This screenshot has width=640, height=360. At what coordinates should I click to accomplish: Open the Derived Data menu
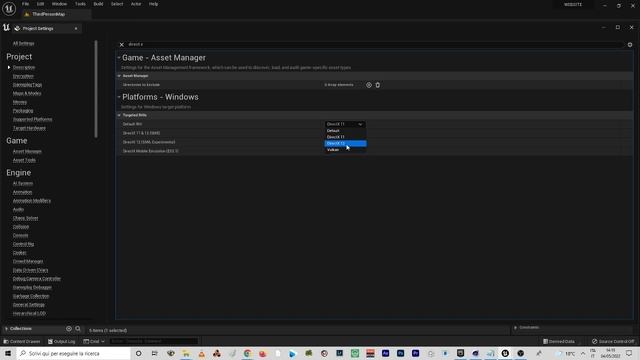coord(559,341)
